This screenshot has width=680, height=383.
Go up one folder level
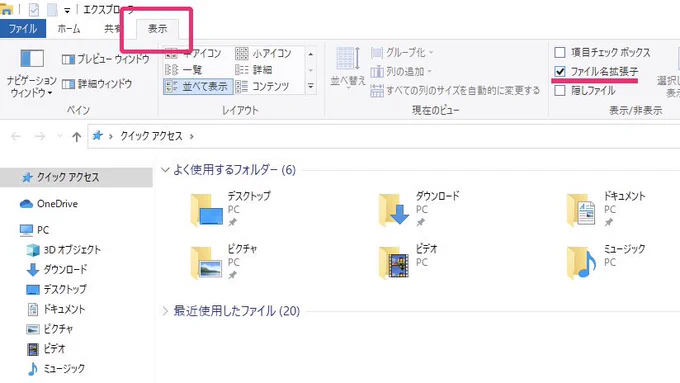click(76, 137)
